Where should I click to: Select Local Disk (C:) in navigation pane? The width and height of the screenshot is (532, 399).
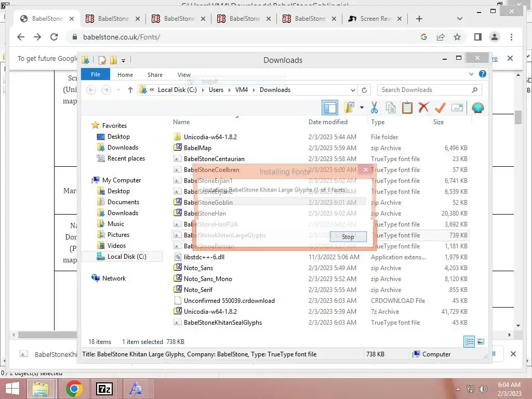click(127, 257)
